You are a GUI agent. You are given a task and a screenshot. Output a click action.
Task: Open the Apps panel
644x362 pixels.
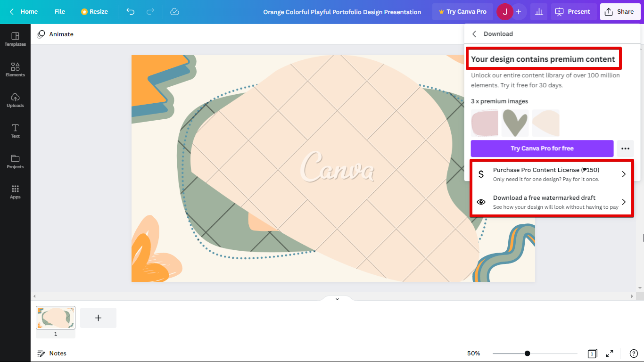click(15, 192)
